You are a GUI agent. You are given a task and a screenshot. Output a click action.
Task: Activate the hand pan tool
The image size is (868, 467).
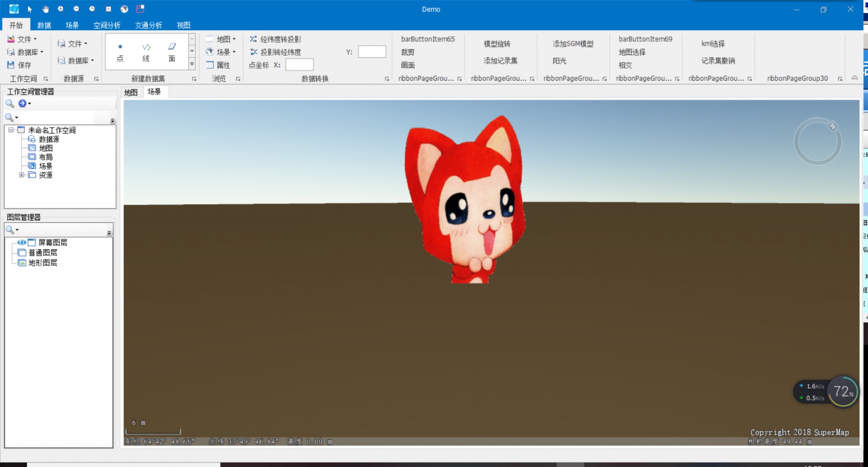click(45, 9)
